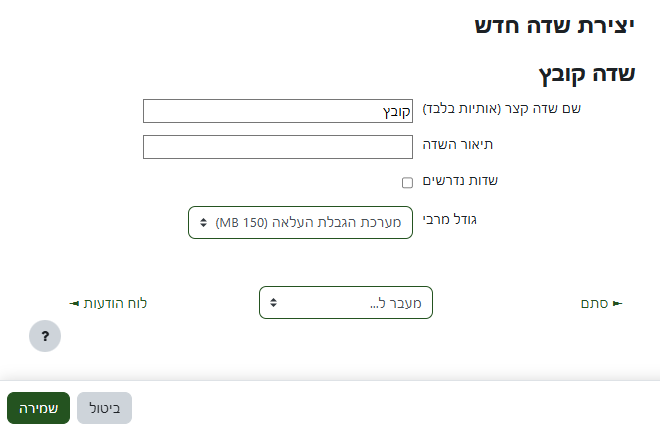Click the up-down arrows of the מעבר ל... selector

274,302
